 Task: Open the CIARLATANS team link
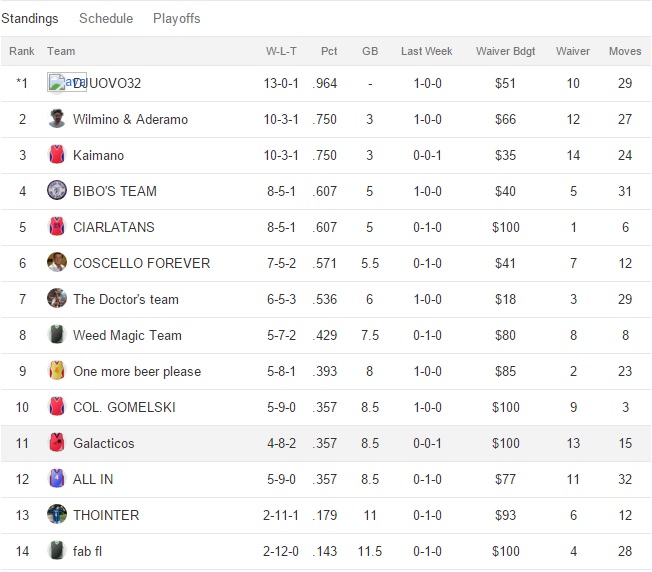[113, 227]
